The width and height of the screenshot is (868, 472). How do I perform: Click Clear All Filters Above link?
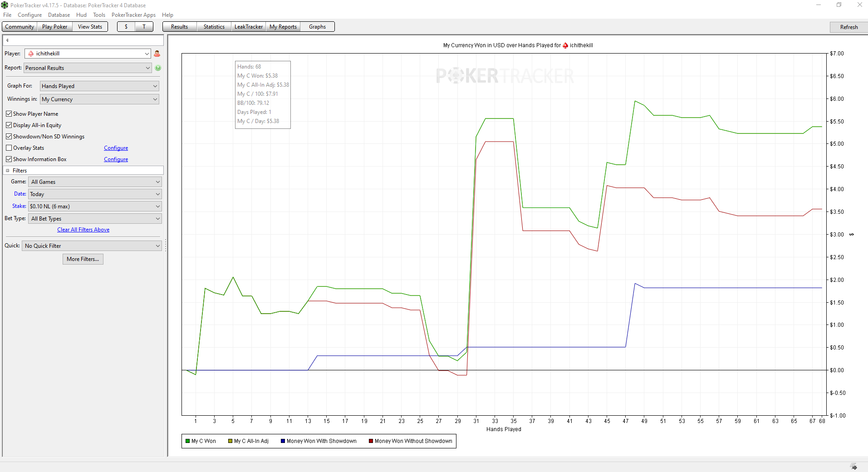pos(83,230)
